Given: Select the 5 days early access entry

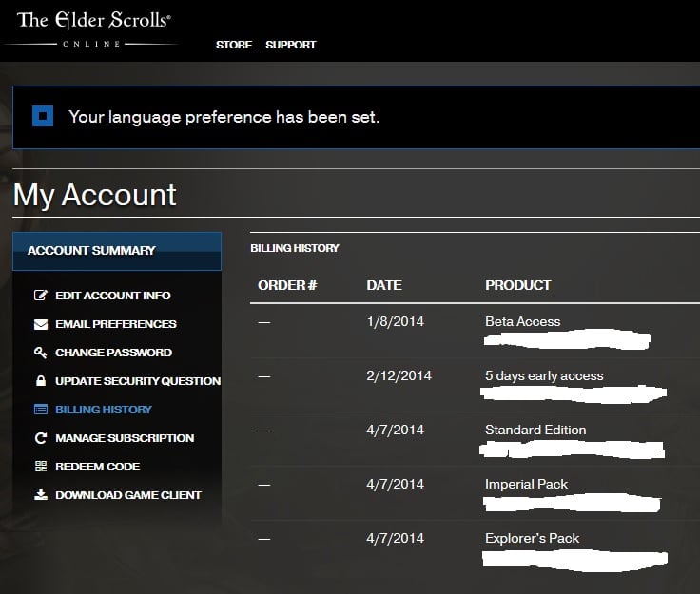Looking at the screenshot, I should click(544, 376).
